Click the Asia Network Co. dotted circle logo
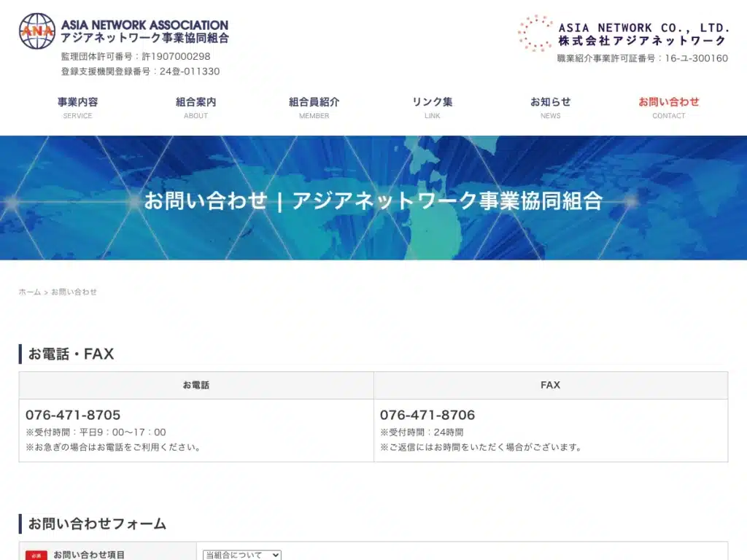This screenshot has height=560, width=747. [535, 33]
